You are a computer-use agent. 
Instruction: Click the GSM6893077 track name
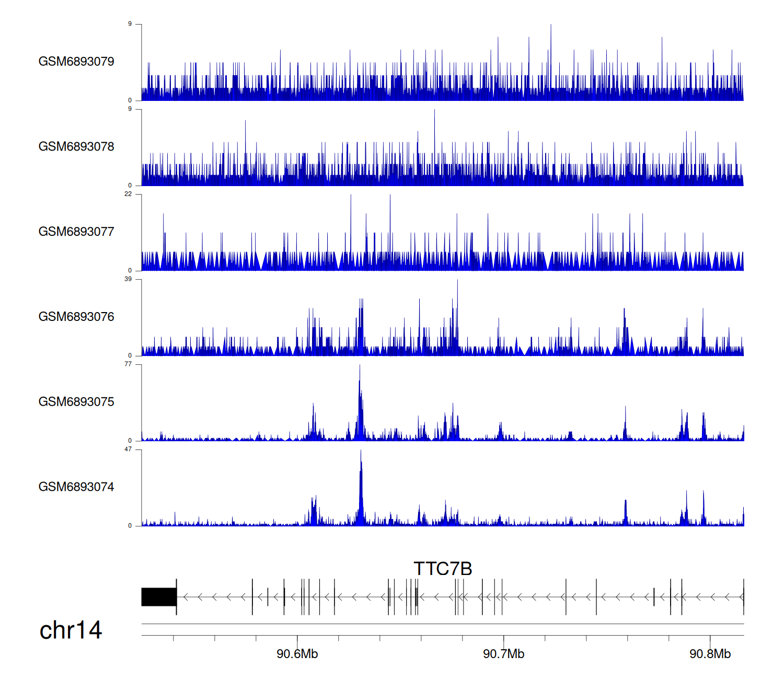coord(76,232)
